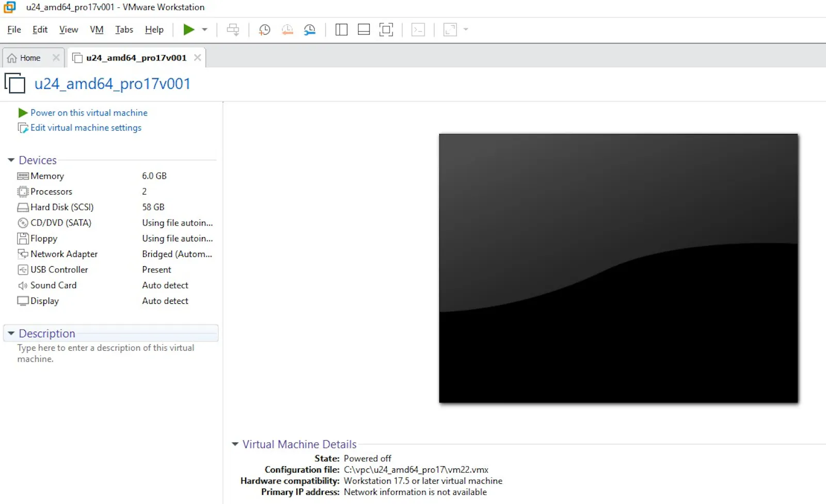Click the USB Controller icon
Viewport: 826px width, 504px height.
pyautogui.click(x=23, y=270)
